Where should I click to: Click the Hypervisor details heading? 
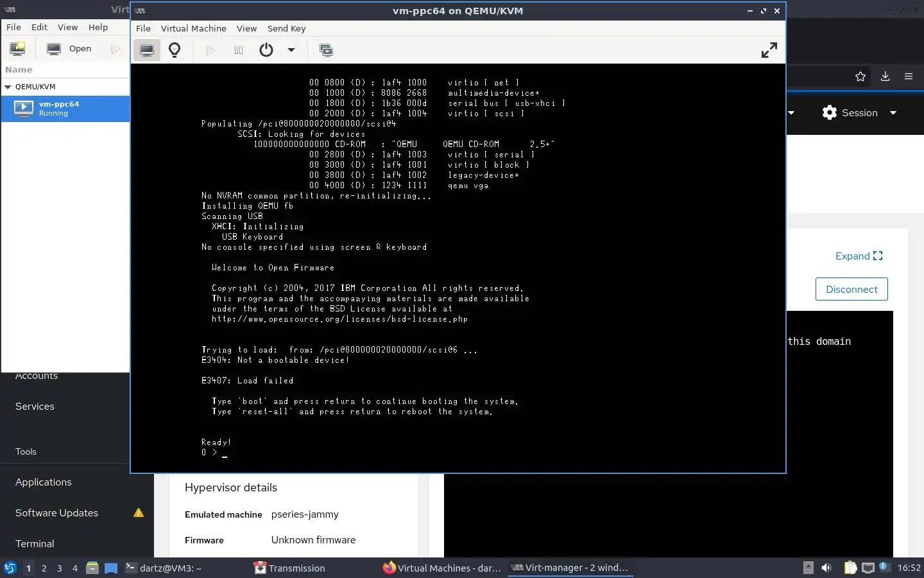pyautogui.click(x=231, y=487)
